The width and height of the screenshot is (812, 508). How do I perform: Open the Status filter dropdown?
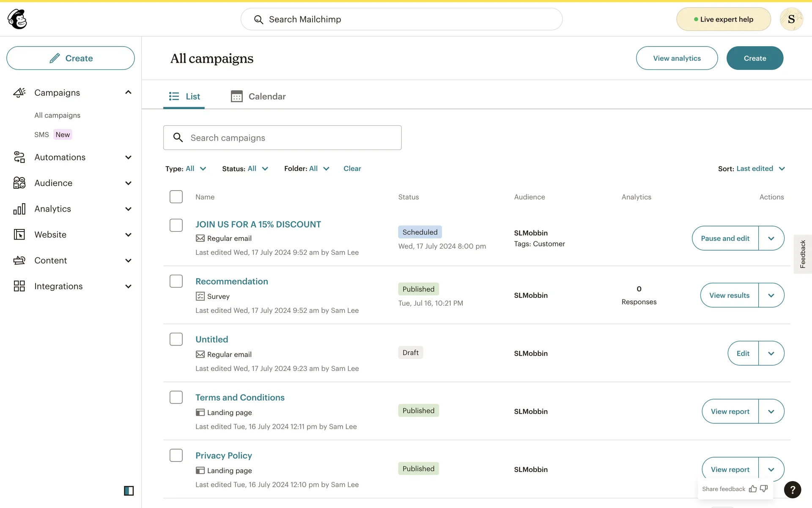245,168
